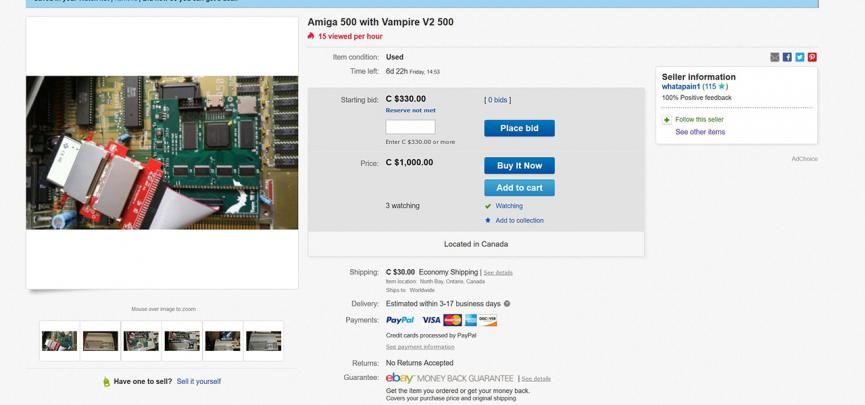The width and height of the screenshot is (865, 405).
Task: Share listing via email icon
Action: (x=774, y=57)
